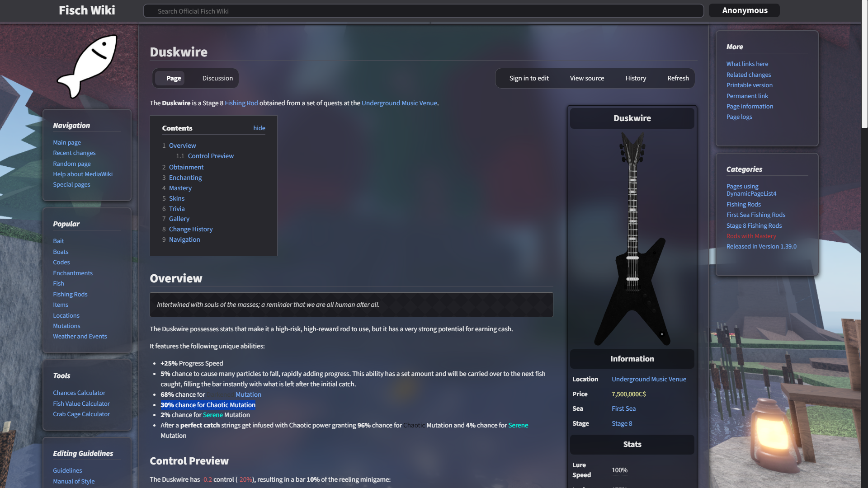Screen dimensions: 868x488
Task: Refresh the Duskwire page
Action: pyautogui.click(x=678, y=78)
